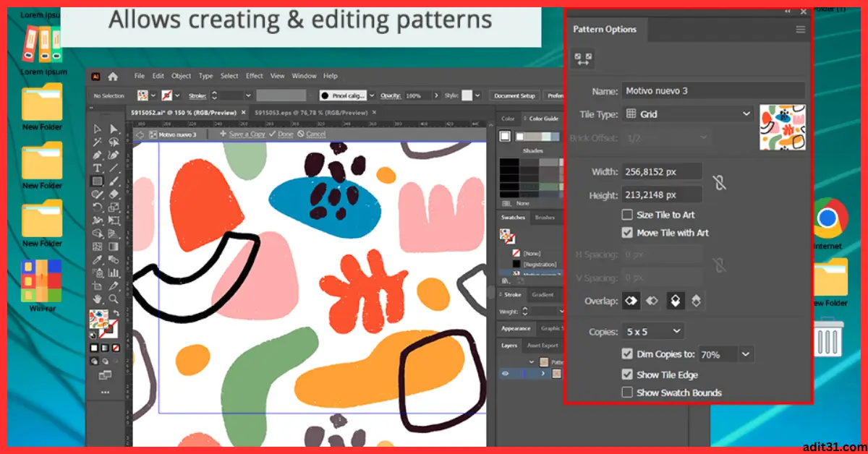Set overlap Top in Front
This screenshot has height=454, width=868.
[675, 301]
